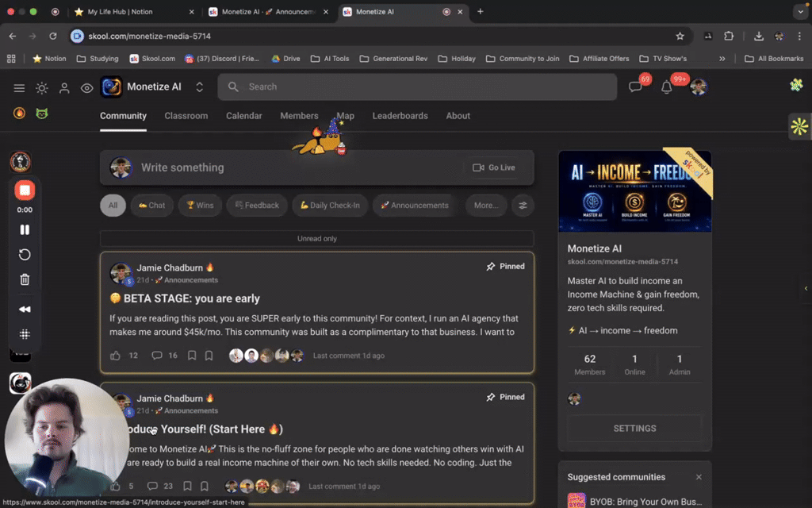The height and width of the screenshot is (508, 812).
Task: Close the Suggested communities panel
Action: pyautogui.click(x=699, y=477)
